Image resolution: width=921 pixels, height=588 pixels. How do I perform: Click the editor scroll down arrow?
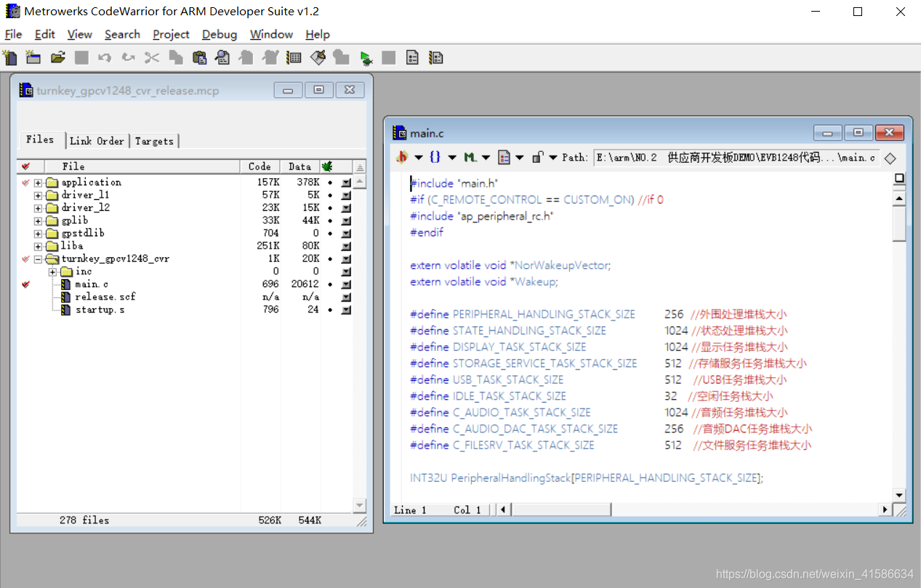(899, 496)
